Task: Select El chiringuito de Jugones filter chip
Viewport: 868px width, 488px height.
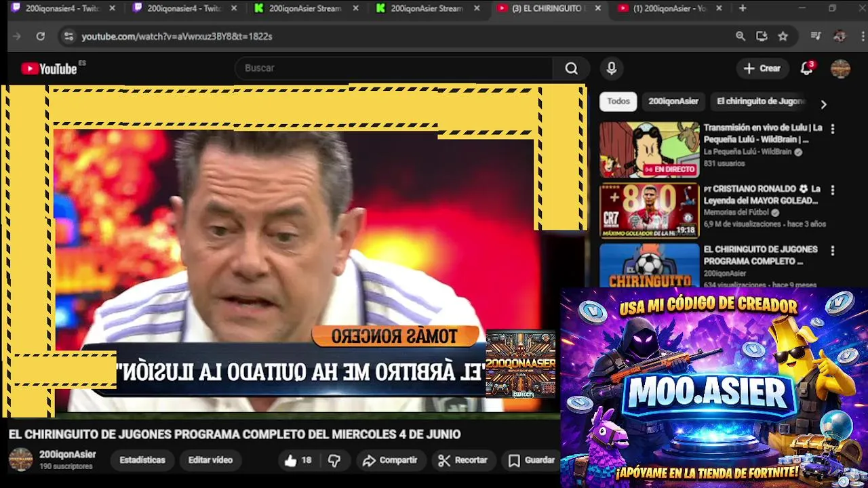Action: pyautogui.click(x=761, y=102)
